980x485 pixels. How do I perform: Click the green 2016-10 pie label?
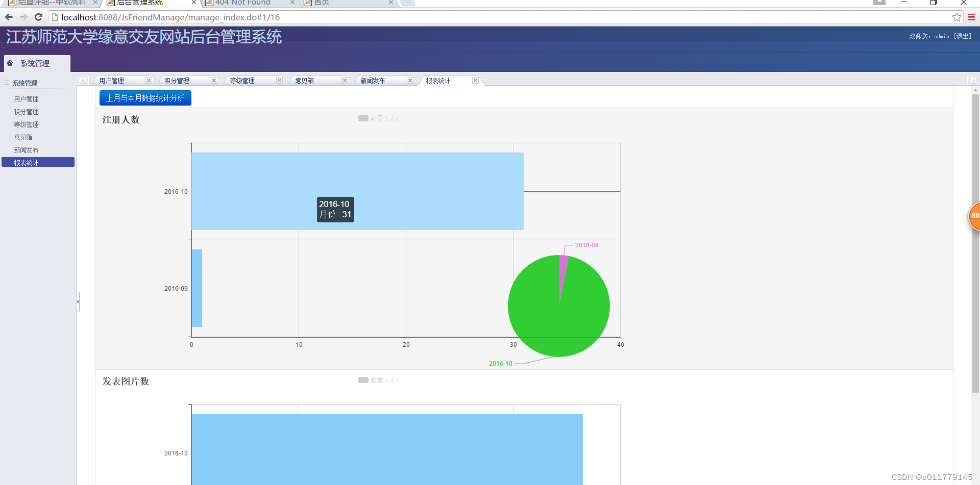(500, 364)
